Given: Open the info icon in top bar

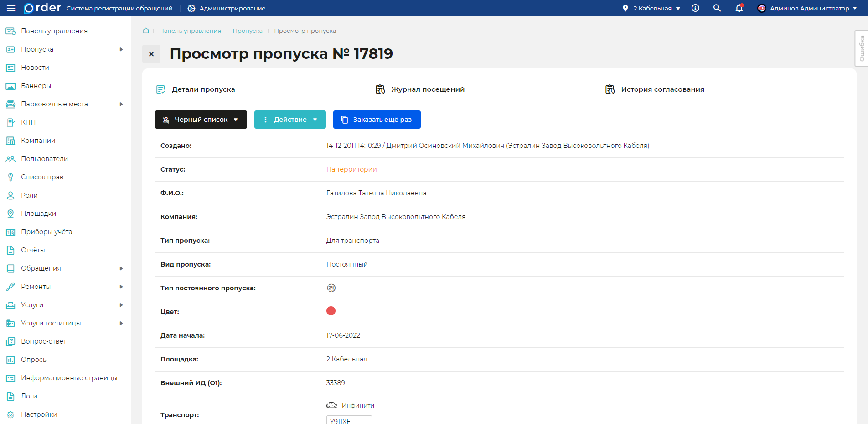Looking at the screenshot, I should (695, 8).
